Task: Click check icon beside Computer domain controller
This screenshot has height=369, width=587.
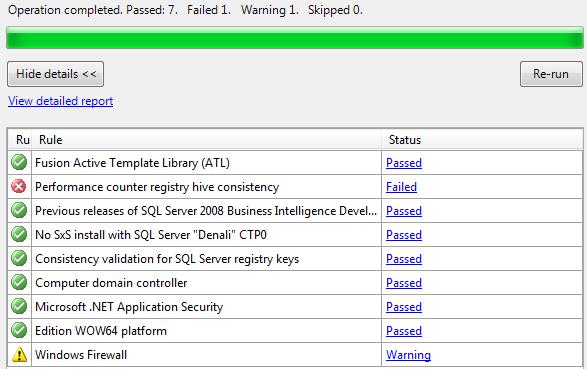Action: 19,283
